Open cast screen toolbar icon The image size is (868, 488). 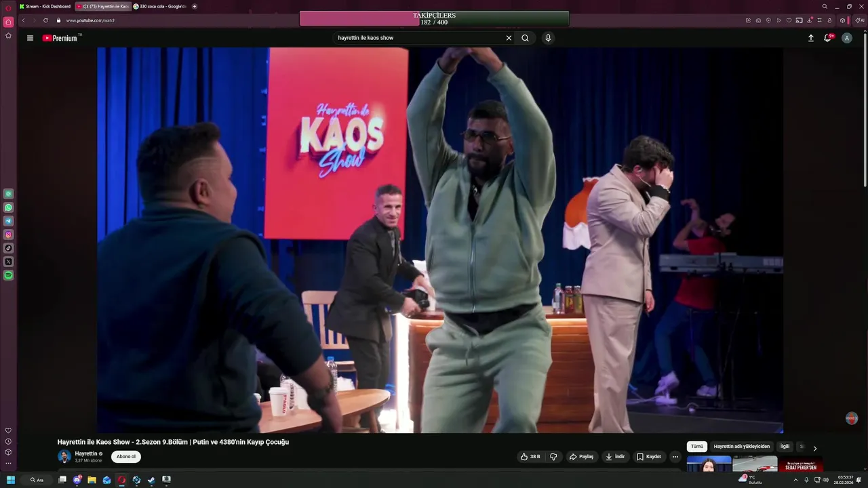tap(799, 20)
